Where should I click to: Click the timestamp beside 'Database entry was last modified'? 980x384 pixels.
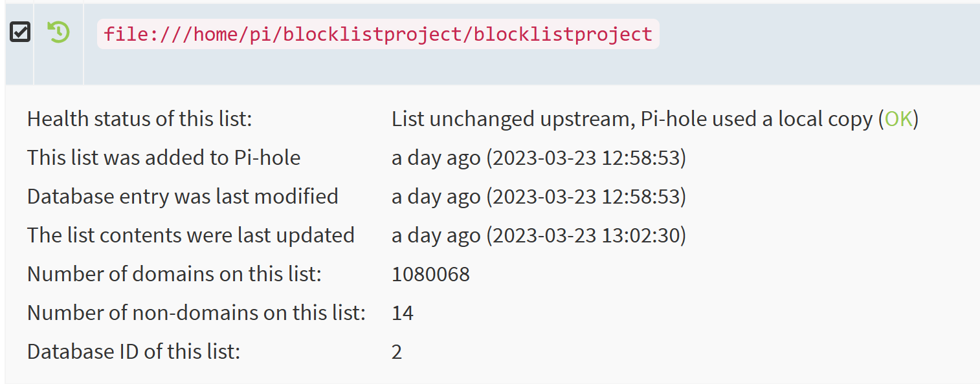pyautogui.click(x=539, y=197)
